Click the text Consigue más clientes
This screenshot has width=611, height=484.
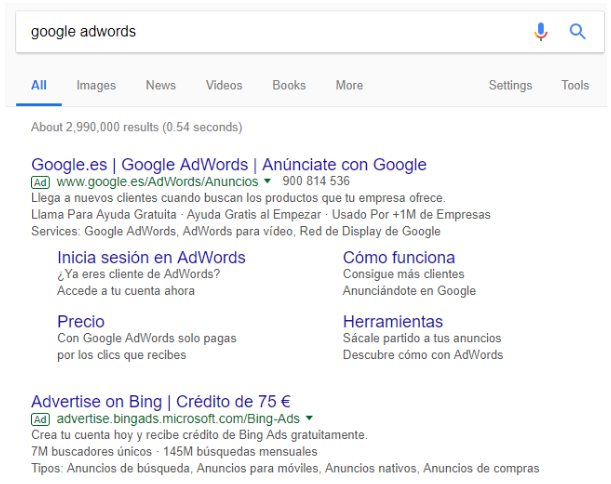[404, 274]
